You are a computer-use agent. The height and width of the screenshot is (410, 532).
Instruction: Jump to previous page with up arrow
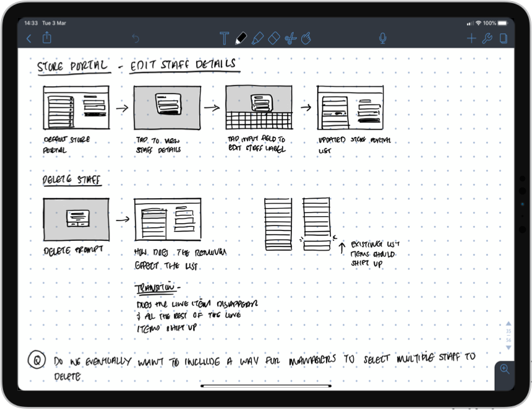[508, 323]
